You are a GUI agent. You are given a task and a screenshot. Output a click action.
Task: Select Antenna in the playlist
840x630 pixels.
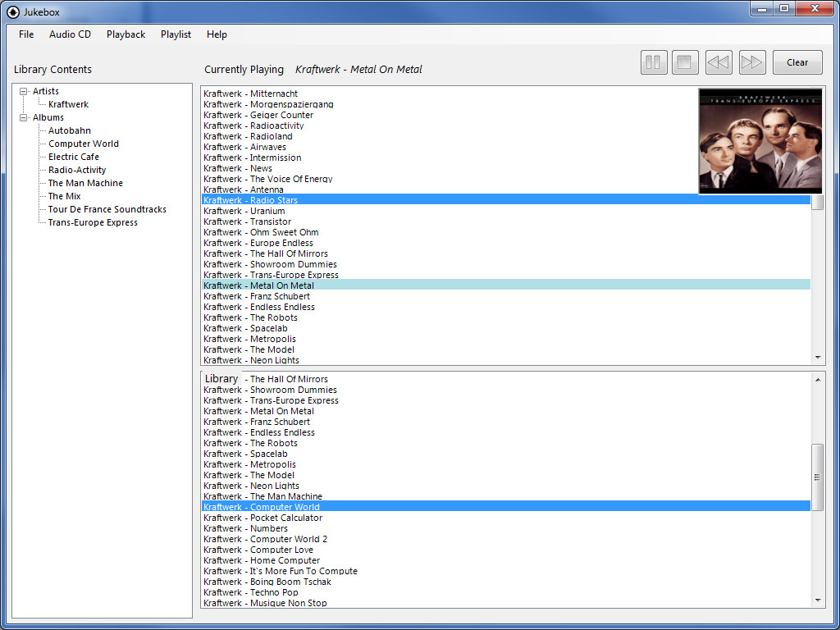tap(244, 189)
